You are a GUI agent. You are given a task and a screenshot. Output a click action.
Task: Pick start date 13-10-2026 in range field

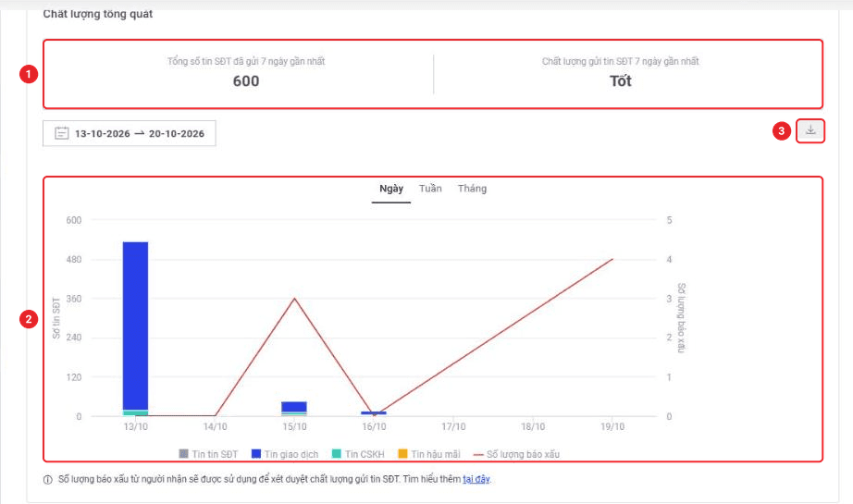(x=103, y=134)
